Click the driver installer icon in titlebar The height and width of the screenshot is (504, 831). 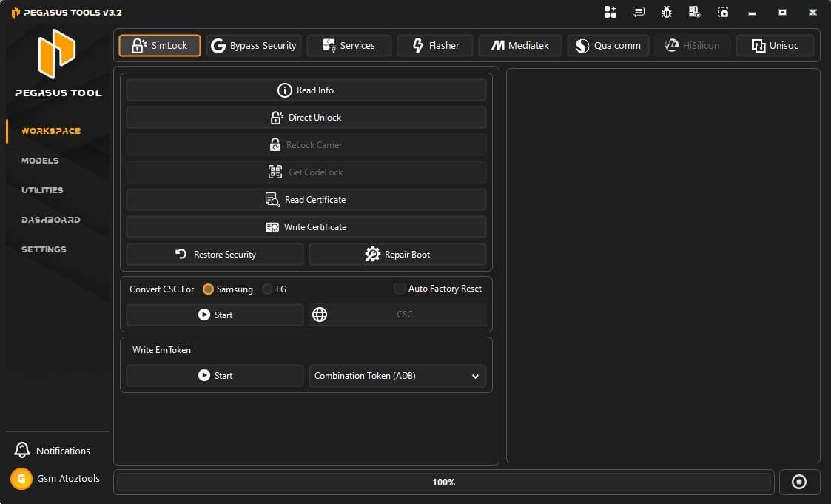click(694, 12)
